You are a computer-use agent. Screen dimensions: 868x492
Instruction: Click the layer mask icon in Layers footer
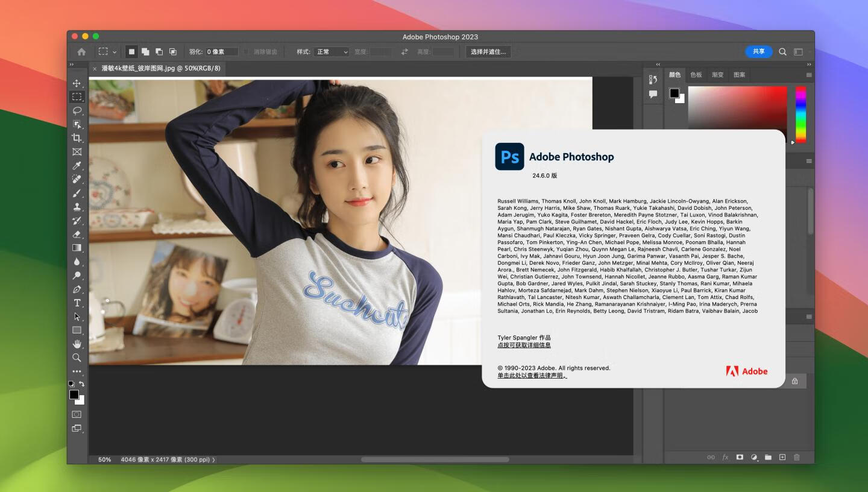point(740,458)
